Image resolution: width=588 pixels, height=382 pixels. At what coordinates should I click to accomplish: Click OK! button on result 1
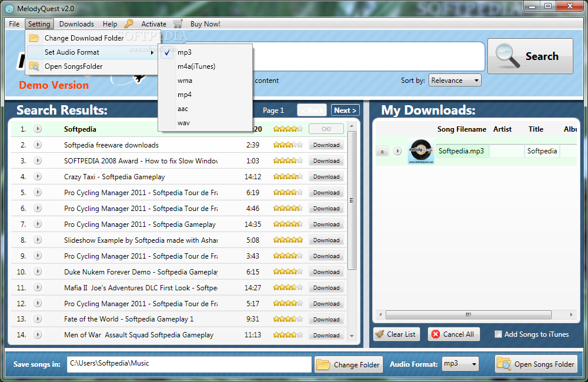(326, 129)
